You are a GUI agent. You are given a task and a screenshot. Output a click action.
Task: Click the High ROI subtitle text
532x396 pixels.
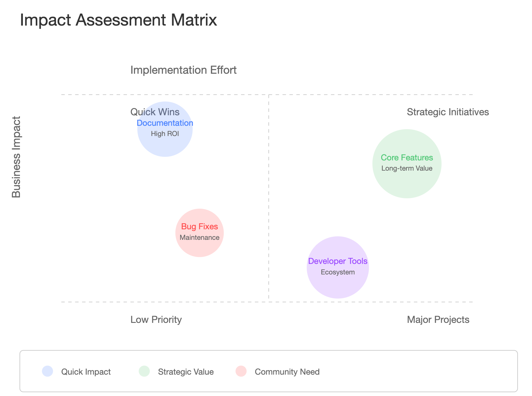(x=165, y=134)
